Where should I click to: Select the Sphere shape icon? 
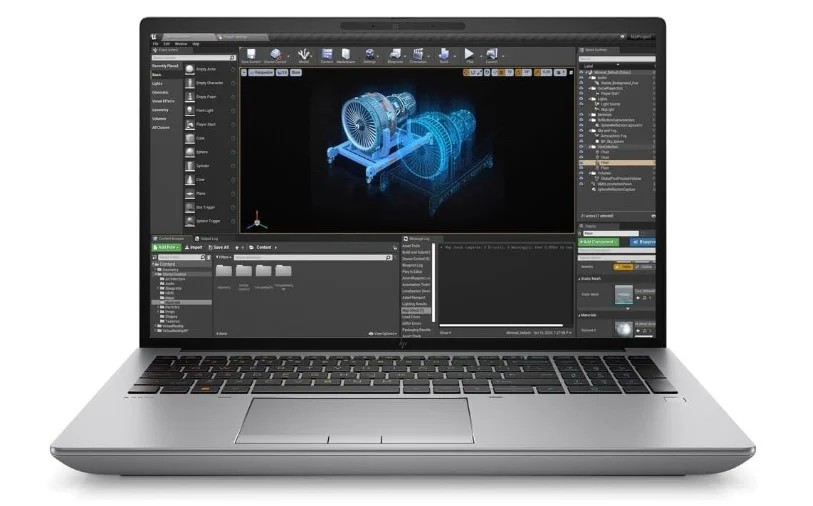pos(190,152)
